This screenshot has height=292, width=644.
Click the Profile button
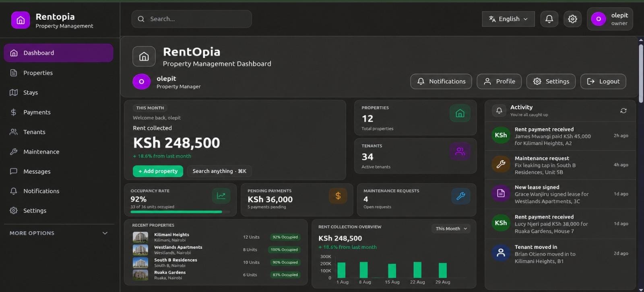(x=499, y=81)
